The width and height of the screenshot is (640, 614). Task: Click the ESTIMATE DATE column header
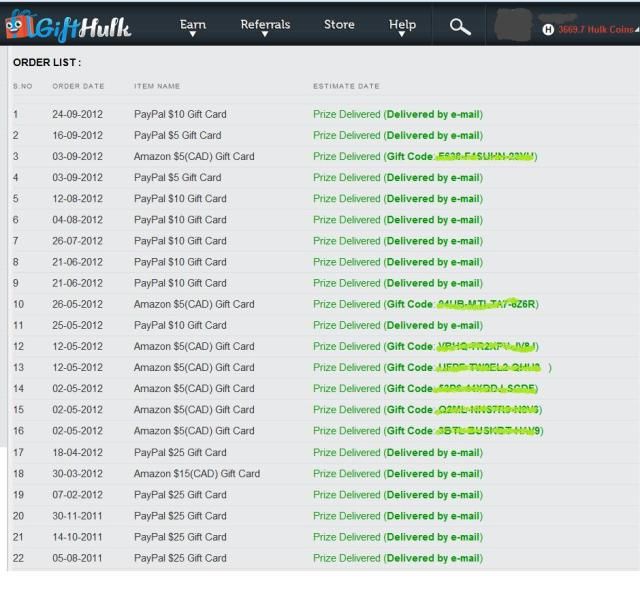click(x=346, y=86)
